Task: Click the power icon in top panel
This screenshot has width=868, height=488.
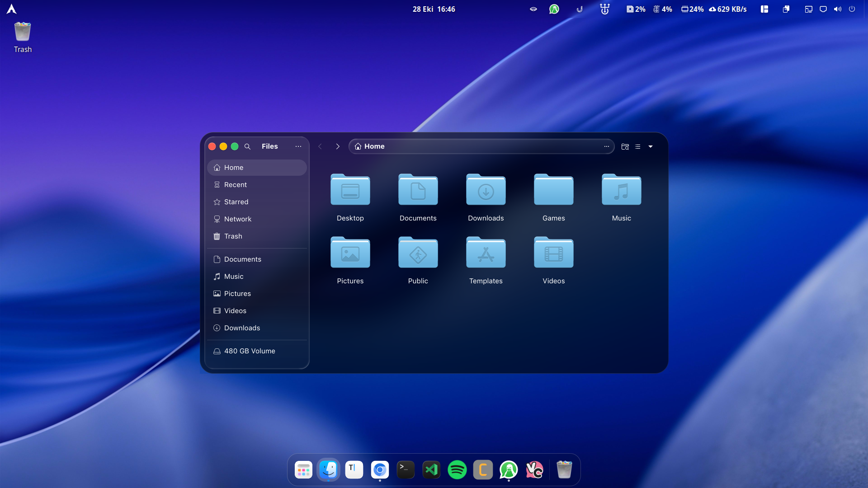Action: (x=852, y=9)
